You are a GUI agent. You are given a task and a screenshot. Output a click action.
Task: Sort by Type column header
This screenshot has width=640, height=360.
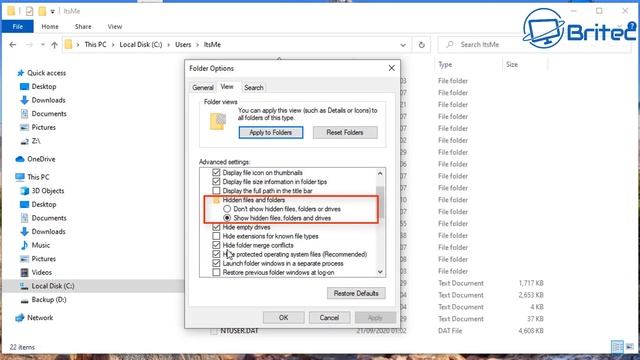pyautogui.click(x=445, y=64)
